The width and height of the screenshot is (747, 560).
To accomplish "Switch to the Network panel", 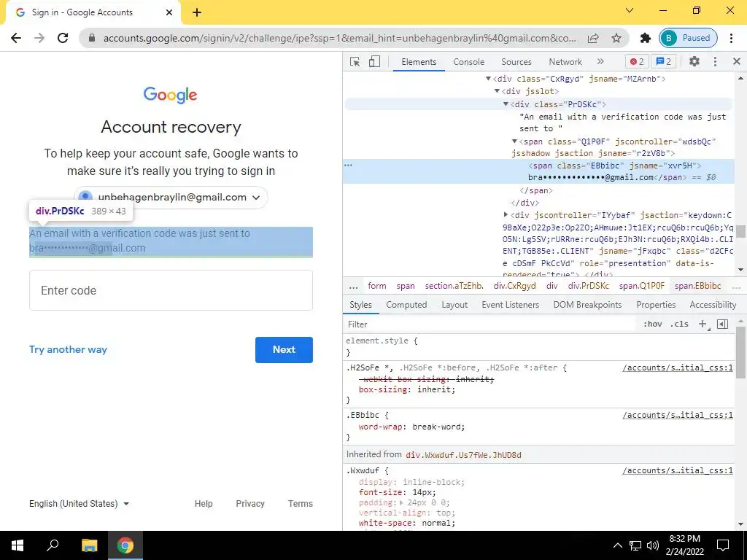I will pyautogui.click(x=565, y=62).
